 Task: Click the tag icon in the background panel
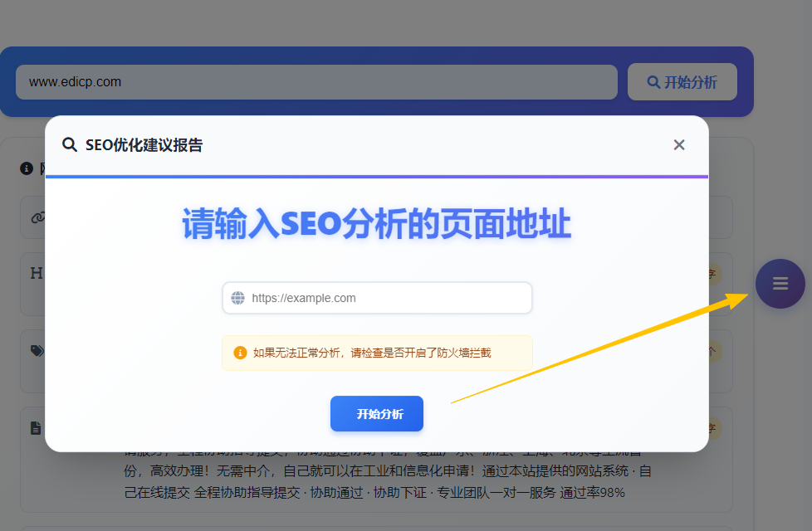click(x=37, y=351)
